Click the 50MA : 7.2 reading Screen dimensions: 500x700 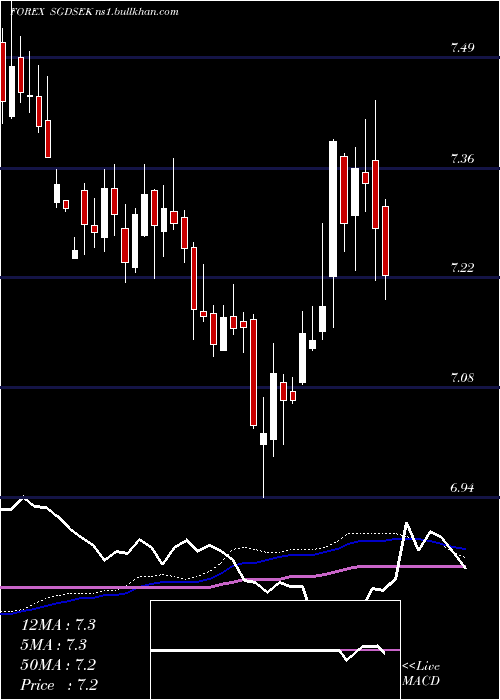coord(58,665)
